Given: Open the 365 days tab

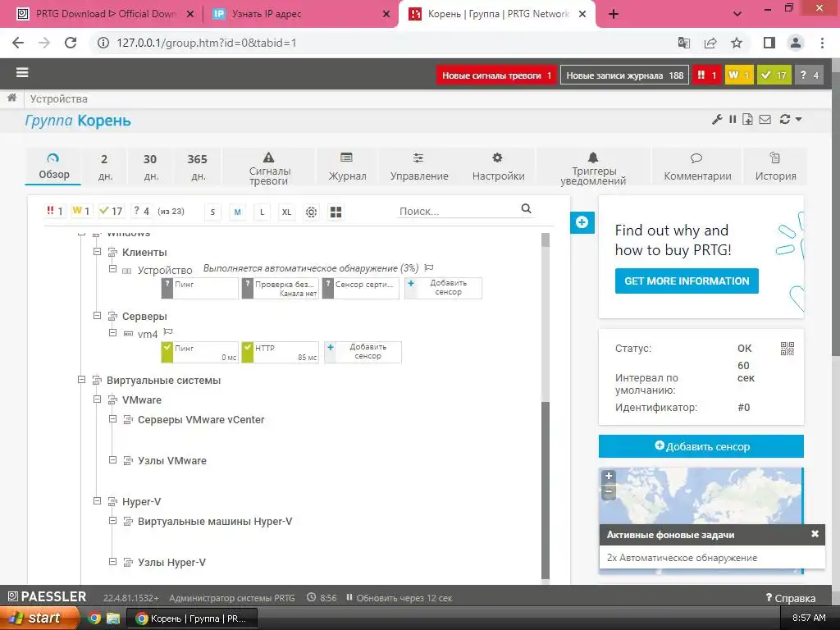Looking at the screenshot, I should coord(197,167).
